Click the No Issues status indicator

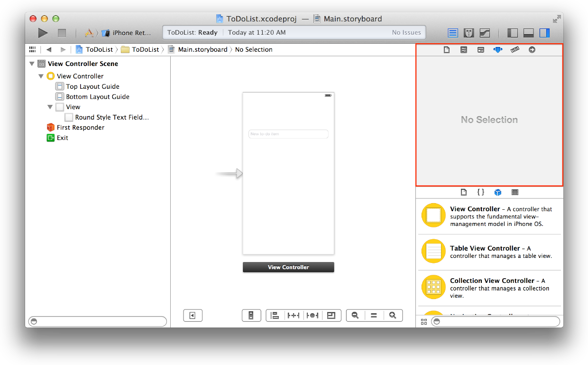(x=406, y=33)
